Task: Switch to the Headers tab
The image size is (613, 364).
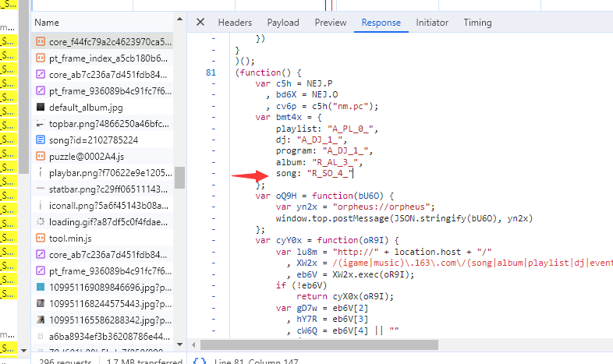Action: [235, 23]
